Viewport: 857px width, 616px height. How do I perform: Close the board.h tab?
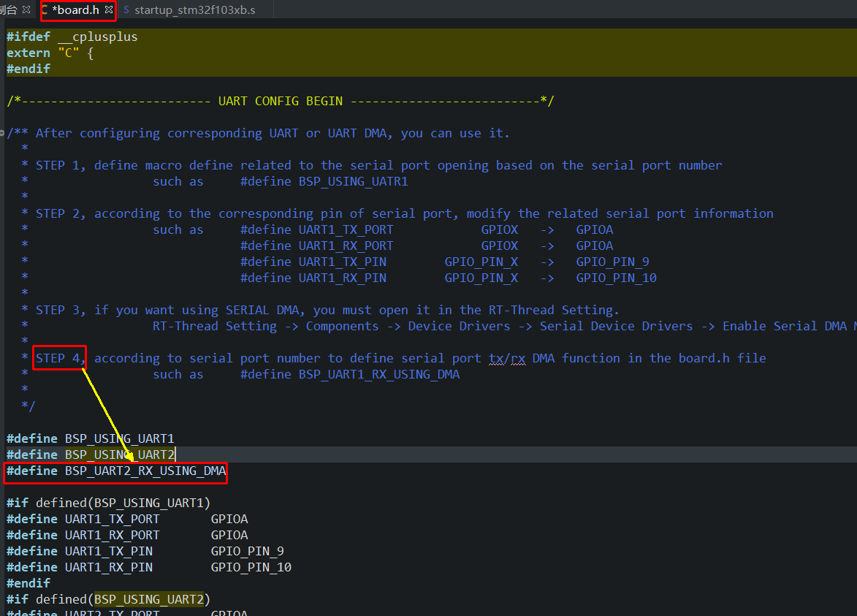(110, 10)
